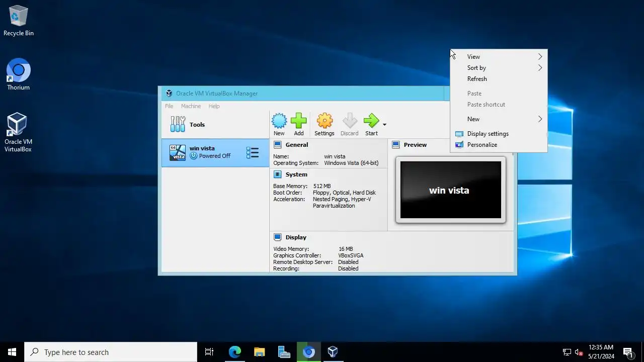
Task: Click the Preview section header
Action: (x=415, y=145)
